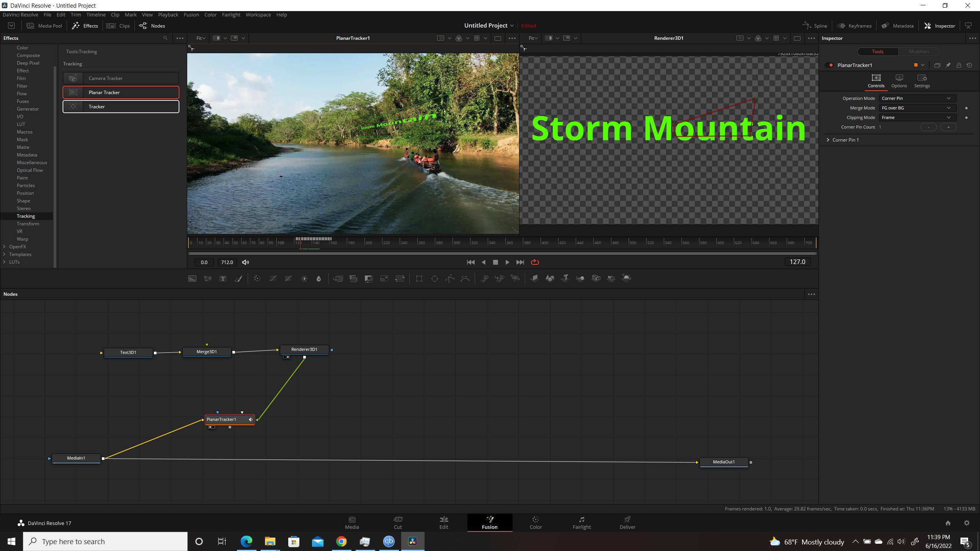Open Merge Mode dropdown FG over BG
The width and height of the screenshot is (980, 551).
point(917,108)
